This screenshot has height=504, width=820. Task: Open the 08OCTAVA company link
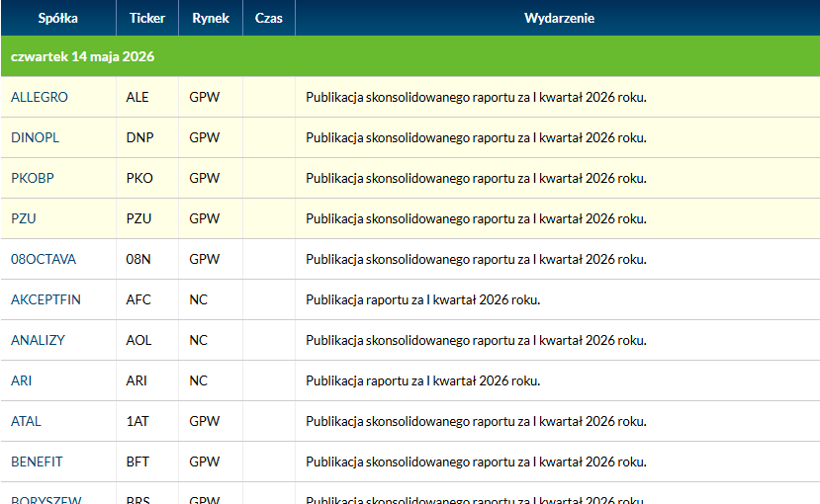(44, 259)
